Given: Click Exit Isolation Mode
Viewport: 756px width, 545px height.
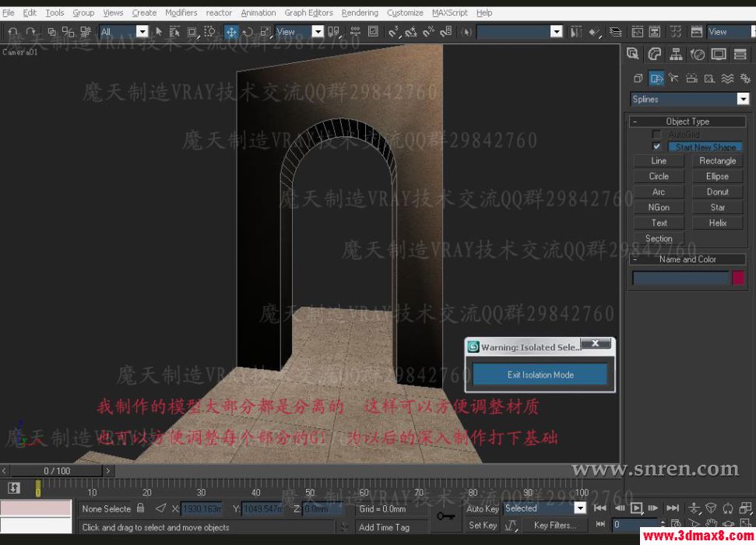Looking at the screenshot, I should 540,374.
